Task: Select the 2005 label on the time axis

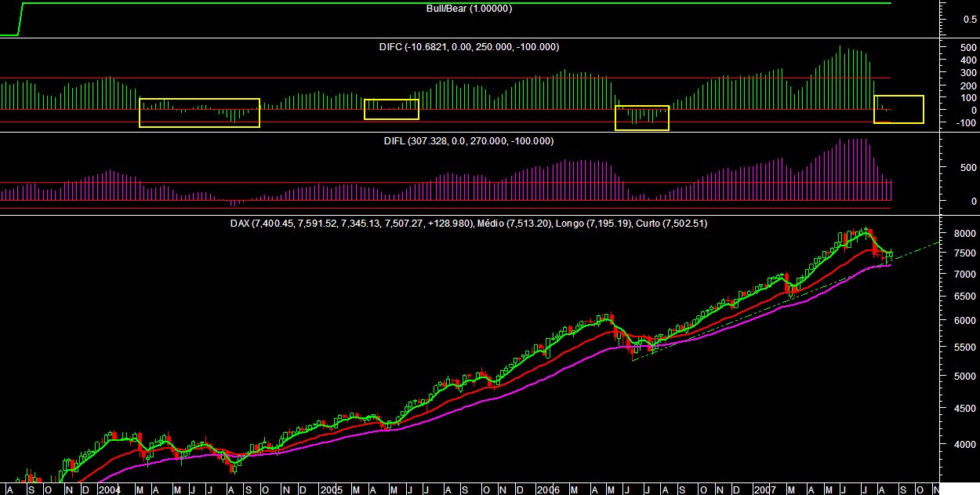Action: pos(331,487)
